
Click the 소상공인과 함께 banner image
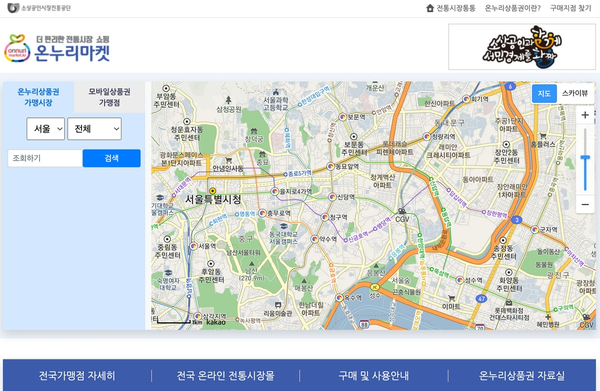(522, 47)
